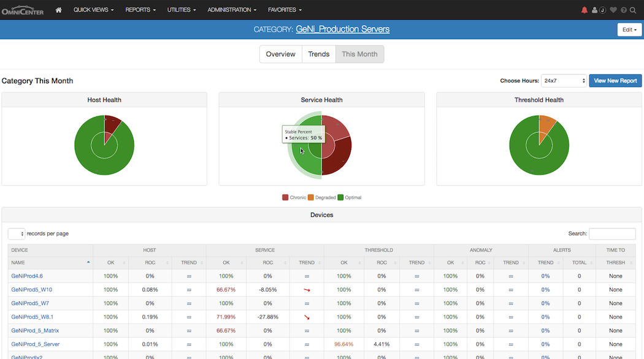Sort by Host TREND column
This screenshot has height=359, width=644.
[189, 263]
